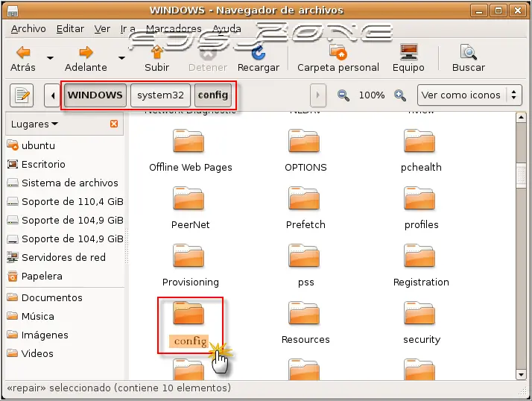Select the Provisioning folder
Screen dimensions: 532x401
[x=190, y=265]
